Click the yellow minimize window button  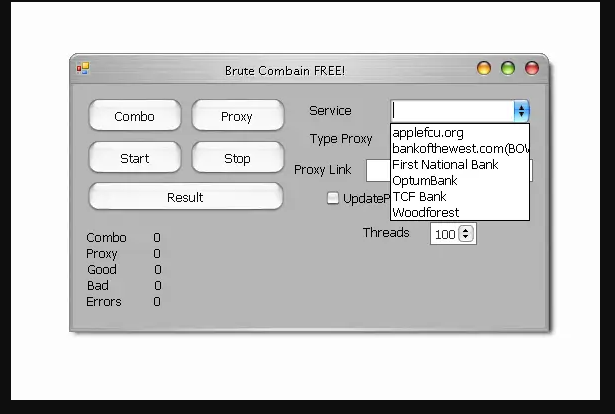(484, 68)
